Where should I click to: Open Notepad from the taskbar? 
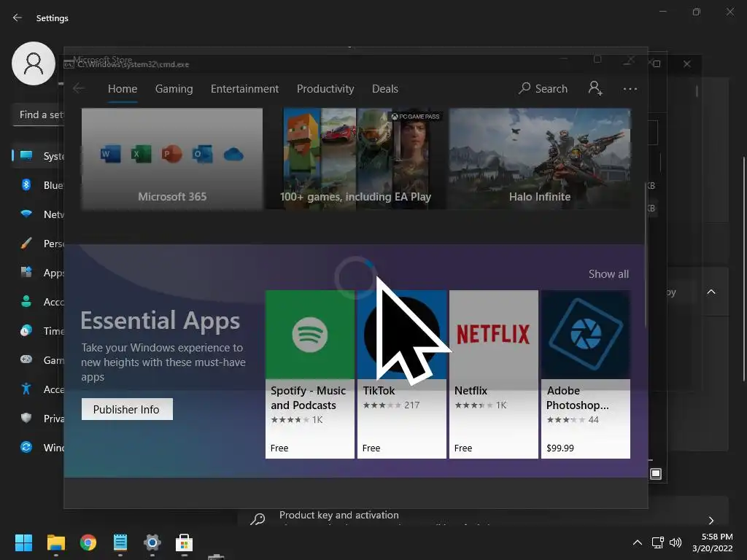point(120,542)
